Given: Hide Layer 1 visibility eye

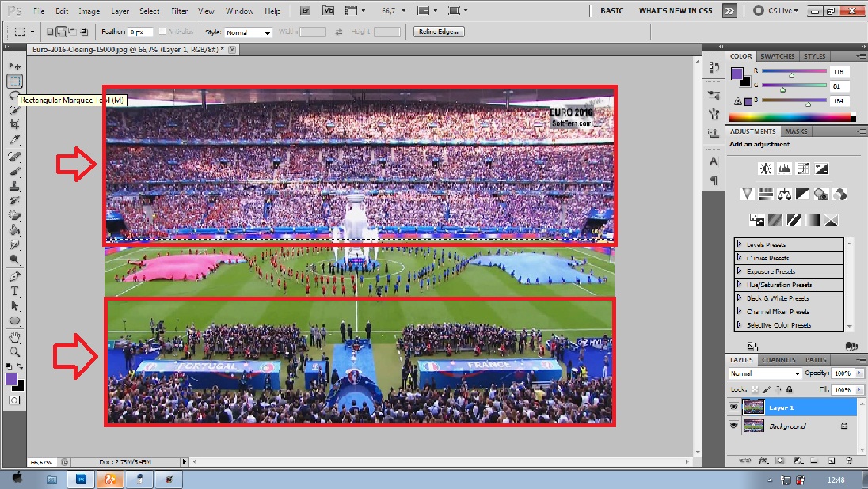Looking at the screenshot, I should coord(734,407).
